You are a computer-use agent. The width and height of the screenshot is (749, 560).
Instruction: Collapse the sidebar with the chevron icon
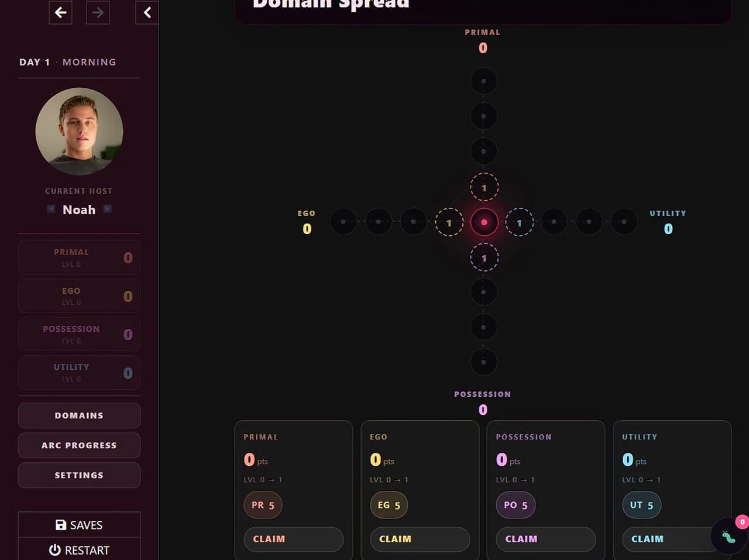pyautogui.click(x=147, y=12)
